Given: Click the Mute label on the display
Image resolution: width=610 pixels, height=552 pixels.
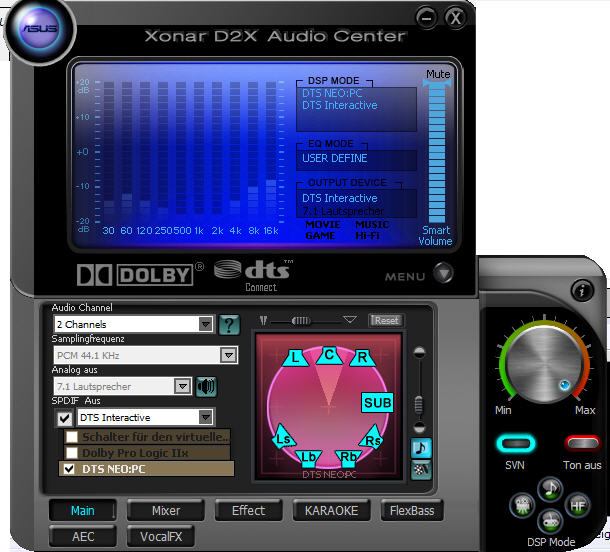Looking at the screenshot, I should [x=438, y=74].
